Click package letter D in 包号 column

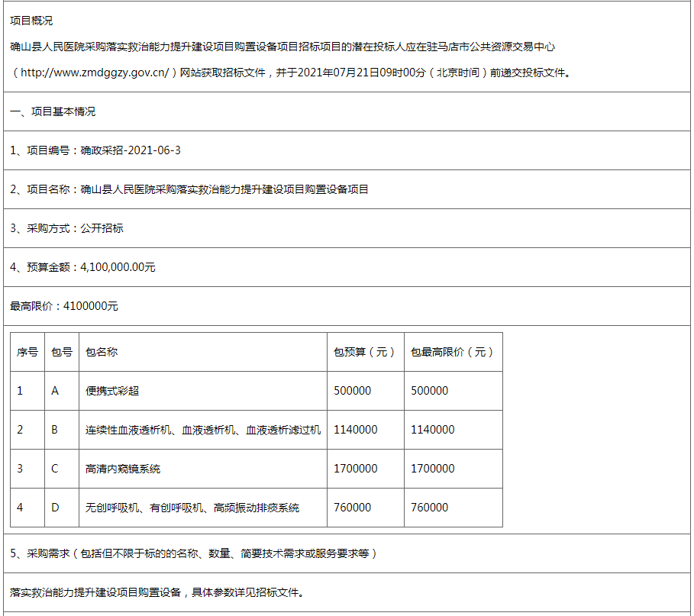(x=55, y=508)
